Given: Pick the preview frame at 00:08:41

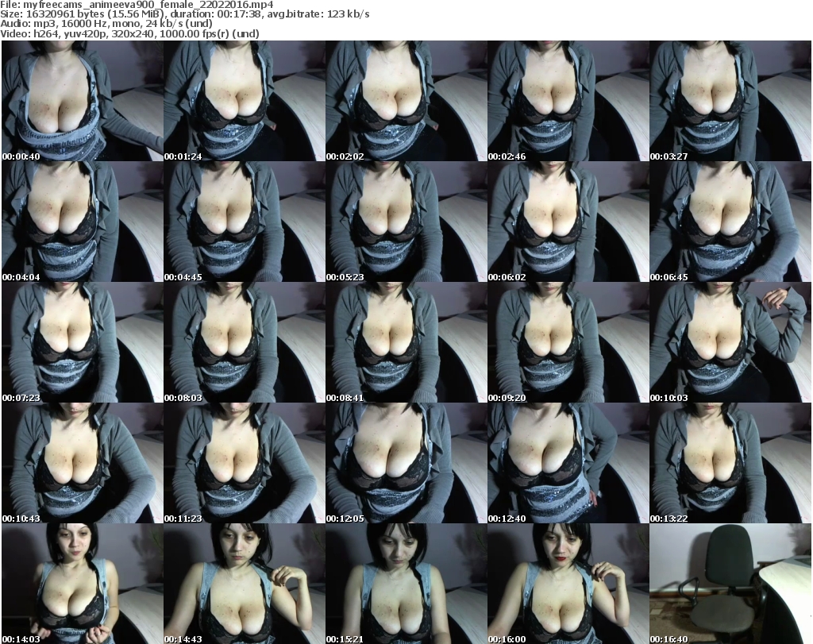Looking at the screenshot, I should tap(406, 342).
